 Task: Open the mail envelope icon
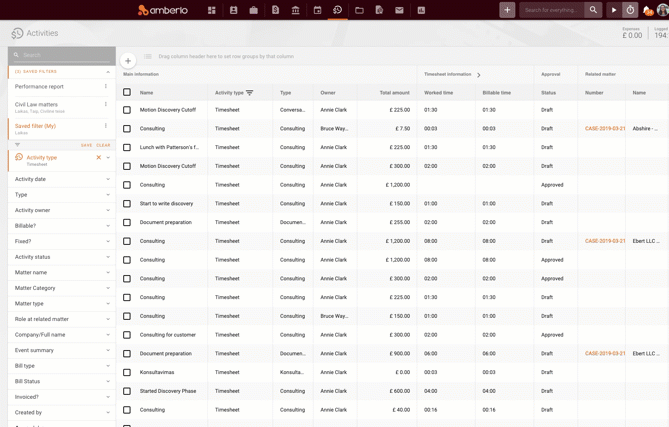click(399, 10)
